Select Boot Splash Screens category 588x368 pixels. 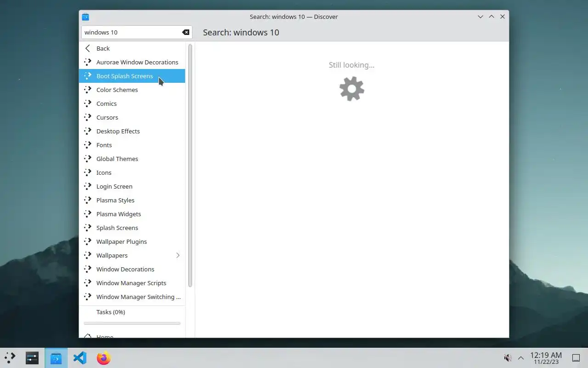[x=132, y=76]
